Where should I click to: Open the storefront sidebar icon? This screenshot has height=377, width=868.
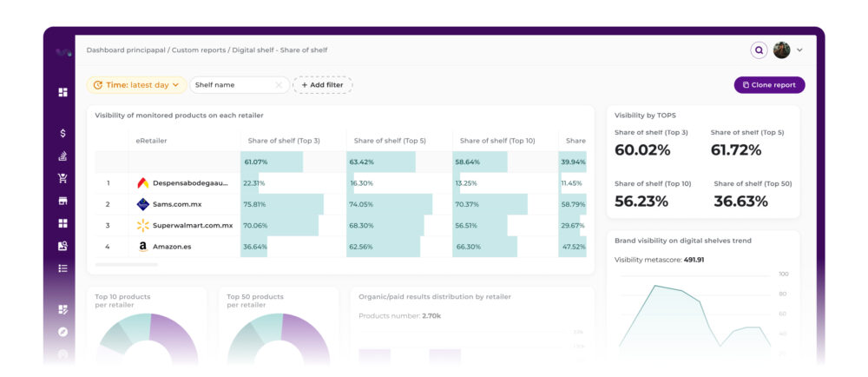tap(62, 201)
